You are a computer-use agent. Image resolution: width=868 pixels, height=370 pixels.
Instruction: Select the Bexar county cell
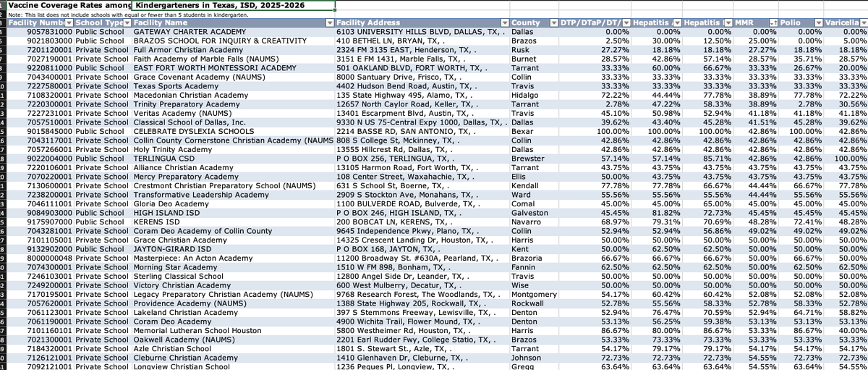click(x=534, y=132)
